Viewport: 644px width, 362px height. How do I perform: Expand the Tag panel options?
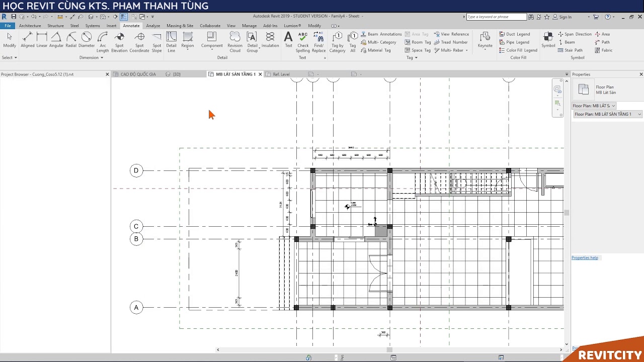(x=412, y=57)
